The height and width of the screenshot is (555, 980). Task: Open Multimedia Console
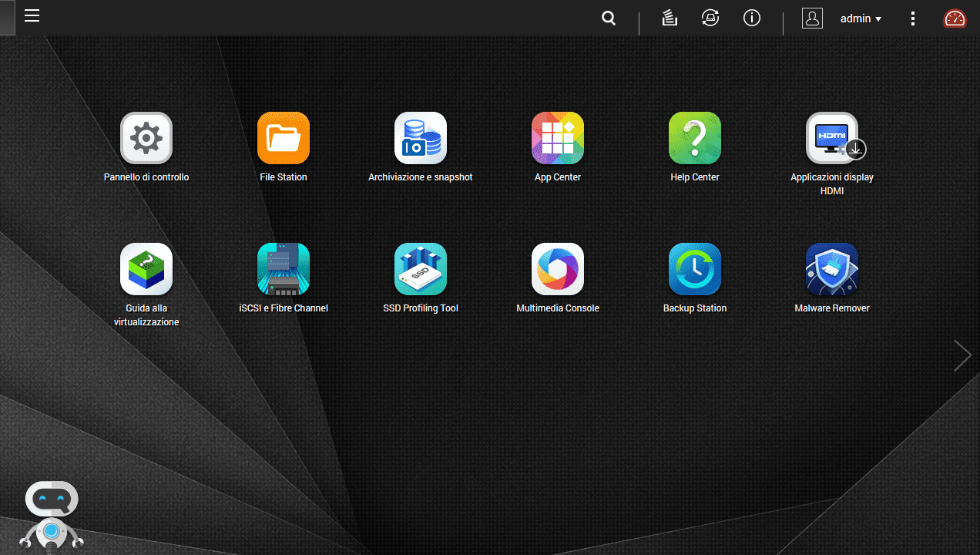(558, 270)
